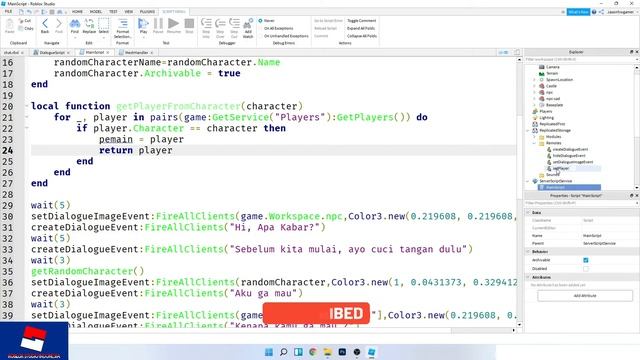Switch to the PLUGINS ribbon tab
This screenshot has height=360, width=640.
(147, 11)
